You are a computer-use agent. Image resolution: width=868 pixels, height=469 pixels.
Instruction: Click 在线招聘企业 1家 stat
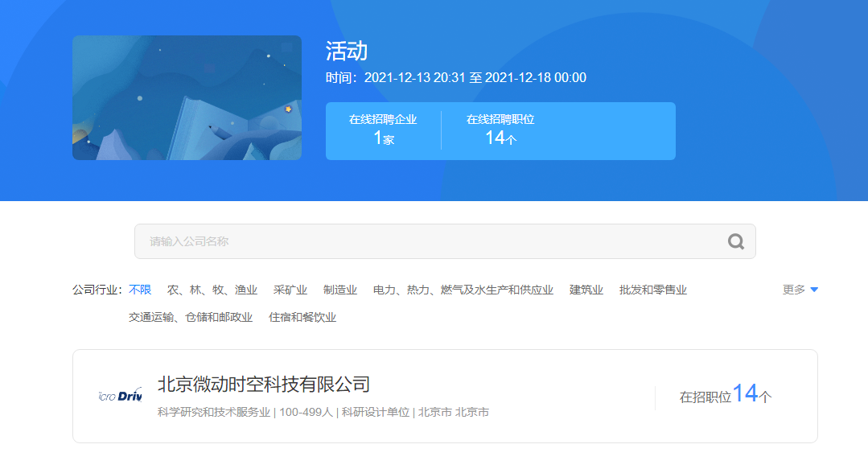(383, 130)
